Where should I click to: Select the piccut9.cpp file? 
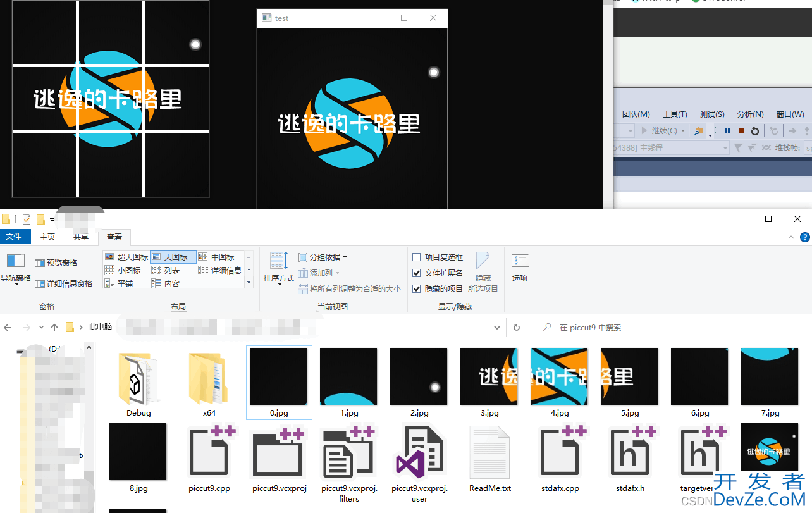pos(209,459)
